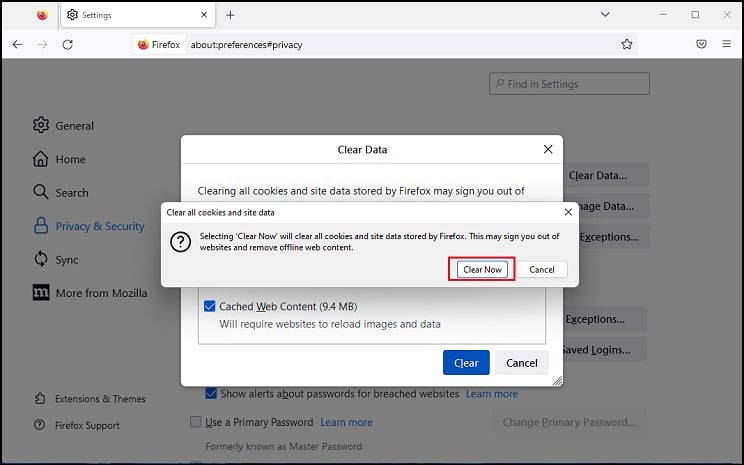Click the Firefox view icon in tab bar
Viewport: 744px width, 465px height.
point(42,15)
